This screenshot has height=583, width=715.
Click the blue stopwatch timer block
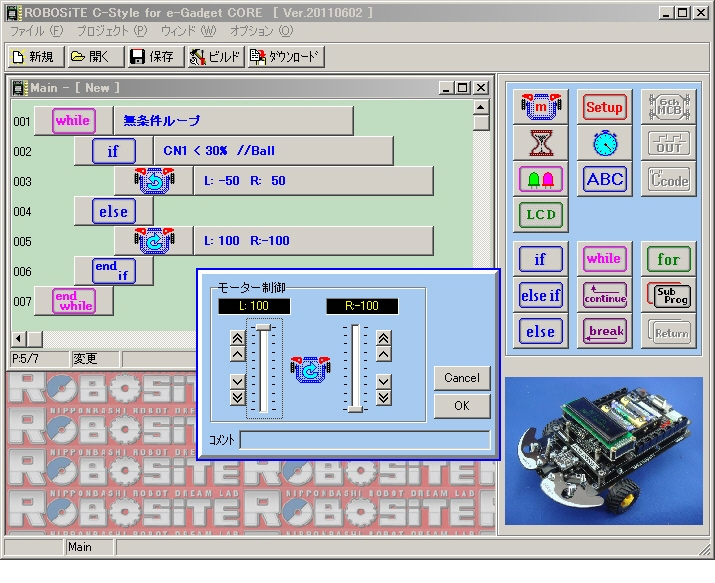(x=604, y=143)
